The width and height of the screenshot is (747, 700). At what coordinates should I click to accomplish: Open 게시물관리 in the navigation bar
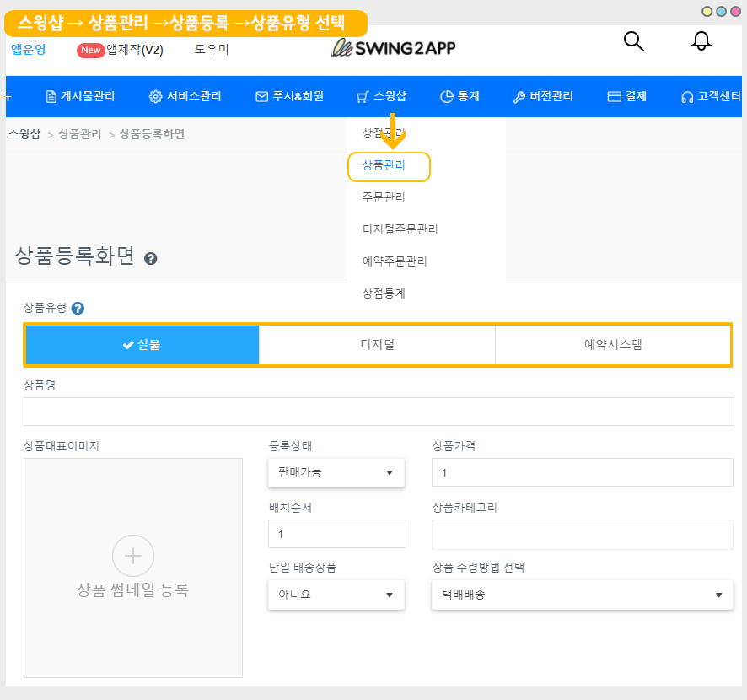pos(80,96)
